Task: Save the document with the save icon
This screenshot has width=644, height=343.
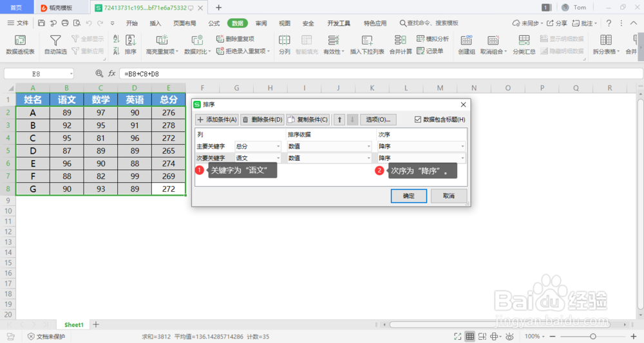Action: click(41, 23)
